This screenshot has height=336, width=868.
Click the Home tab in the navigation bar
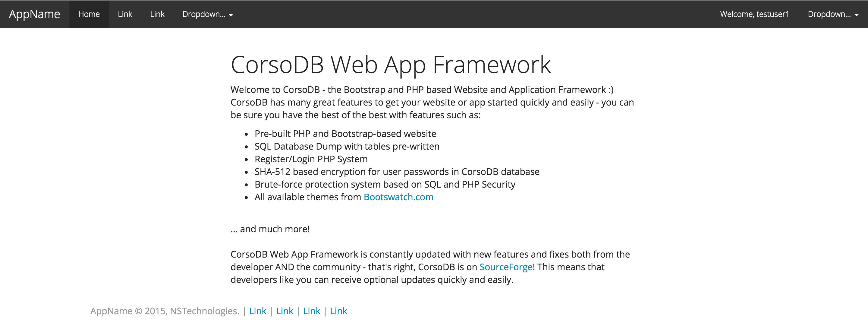click(x=89, y=14)
